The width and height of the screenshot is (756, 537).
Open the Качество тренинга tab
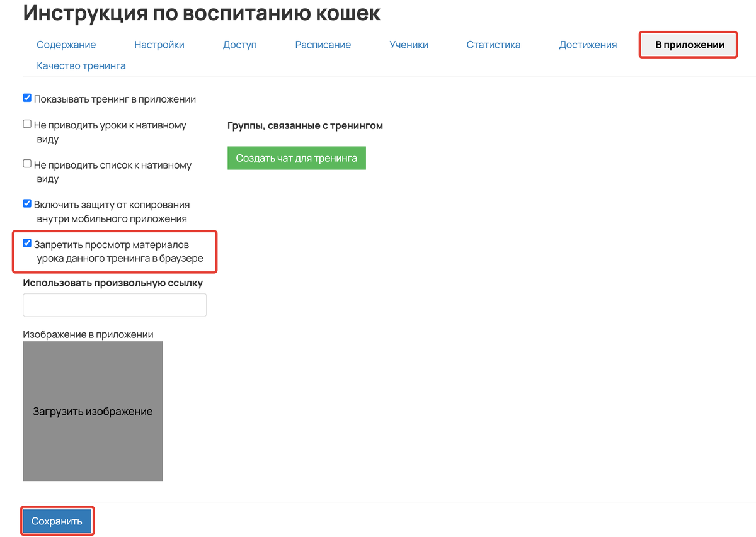pos(81,65)
